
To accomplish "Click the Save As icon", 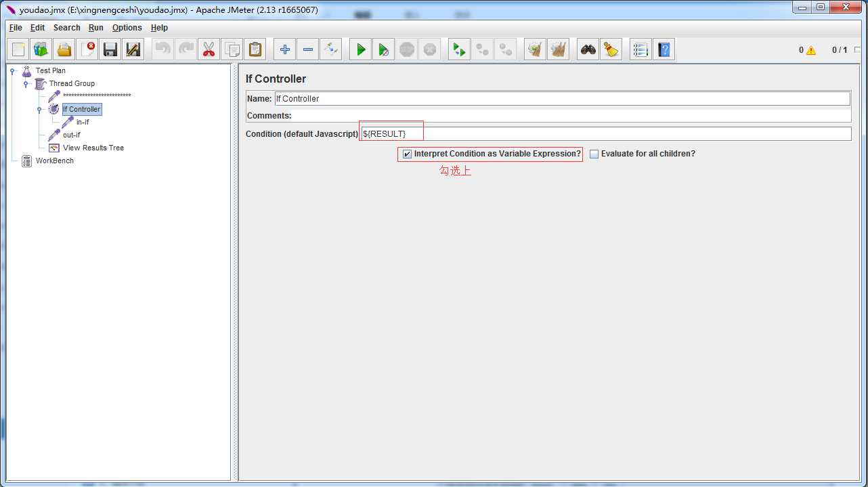I will click(x=133, y=49).
